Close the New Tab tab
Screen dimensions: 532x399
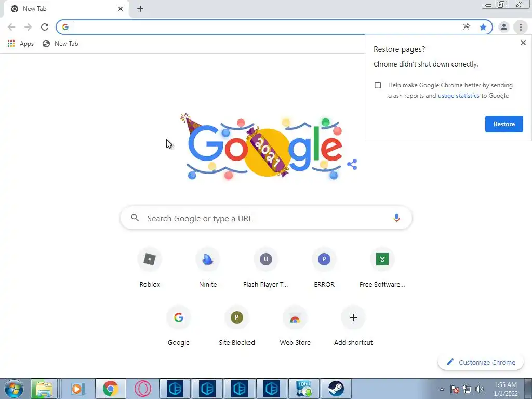[x=121, y=9]
